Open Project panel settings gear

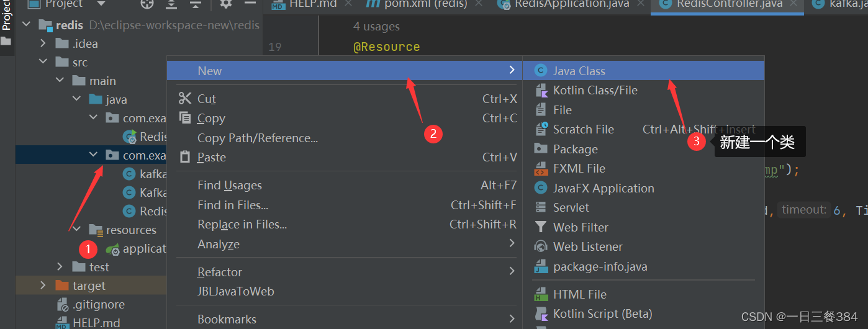coord(226,4)
